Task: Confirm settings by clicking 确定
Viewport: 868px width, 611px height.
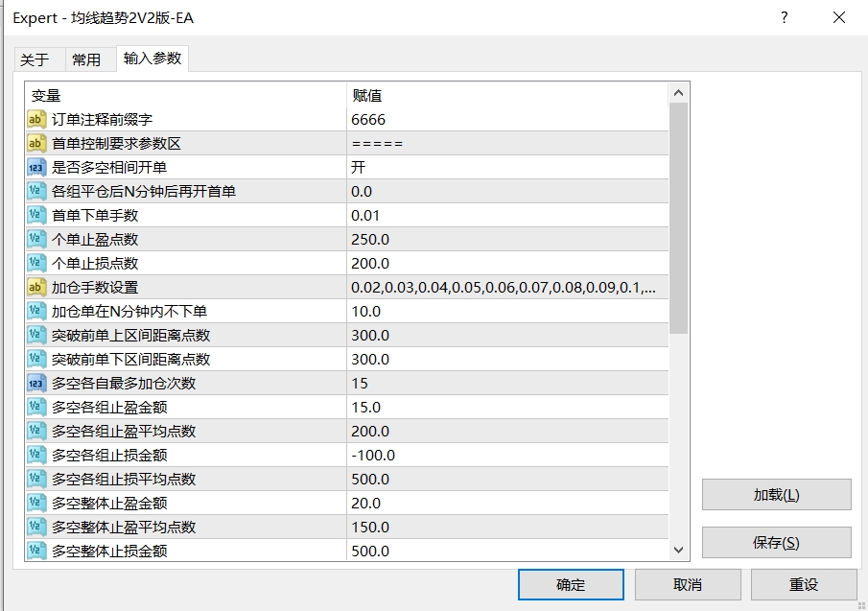Action: click(570, 584)
